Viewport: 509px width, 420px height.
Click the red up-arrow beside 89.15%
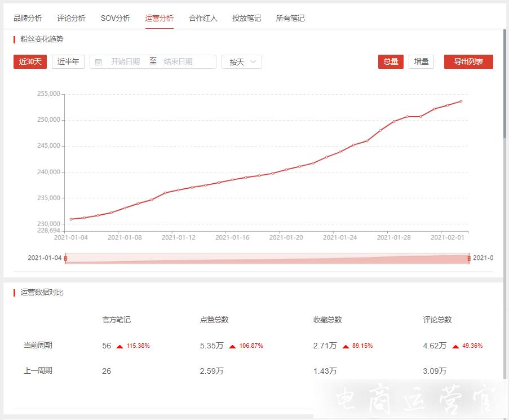(x=346, y=346)
